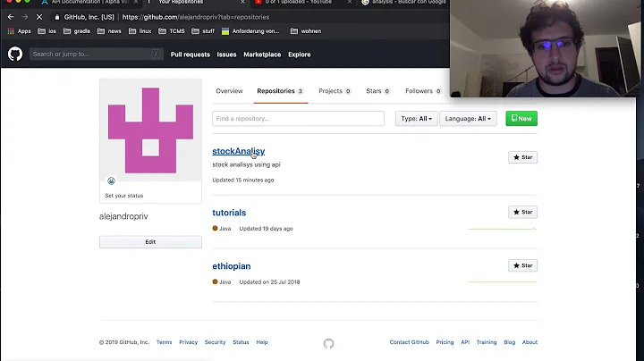Open the Projects profile tab

[335, 91]
